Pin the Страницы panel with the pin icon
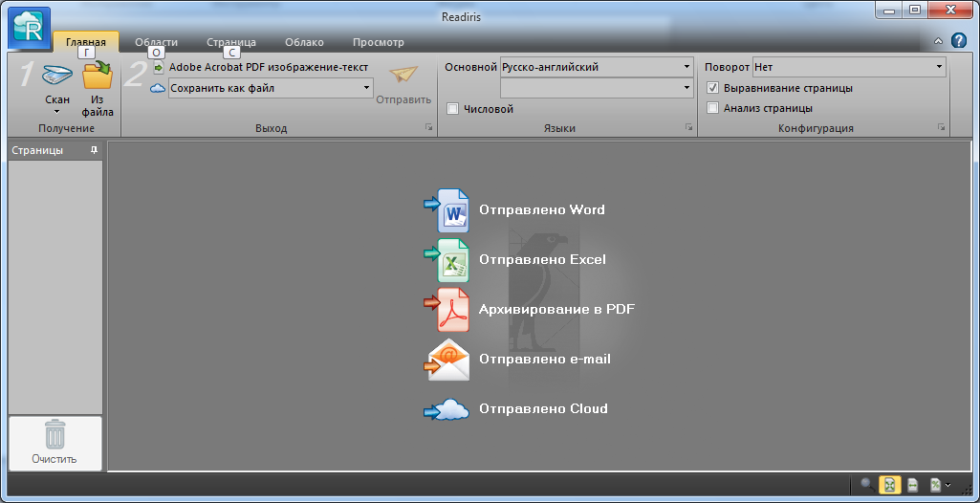This screenshot has height=503, width=980. 94,150
